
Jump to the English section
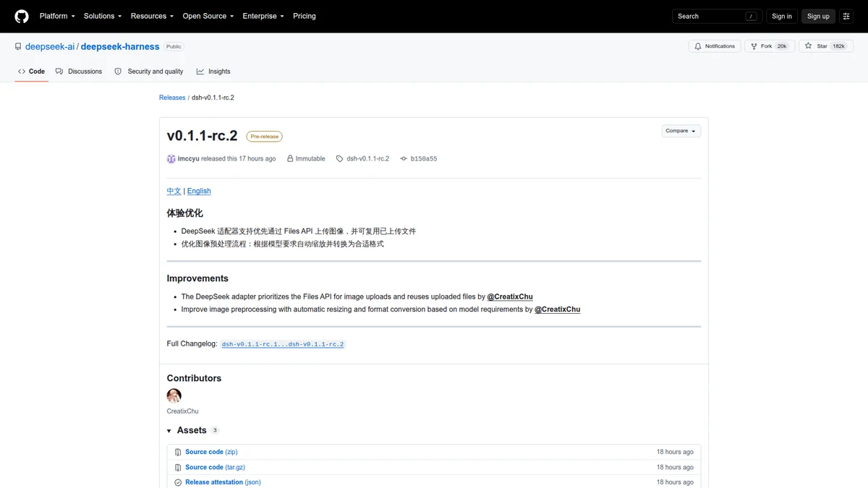coord(199,191)
